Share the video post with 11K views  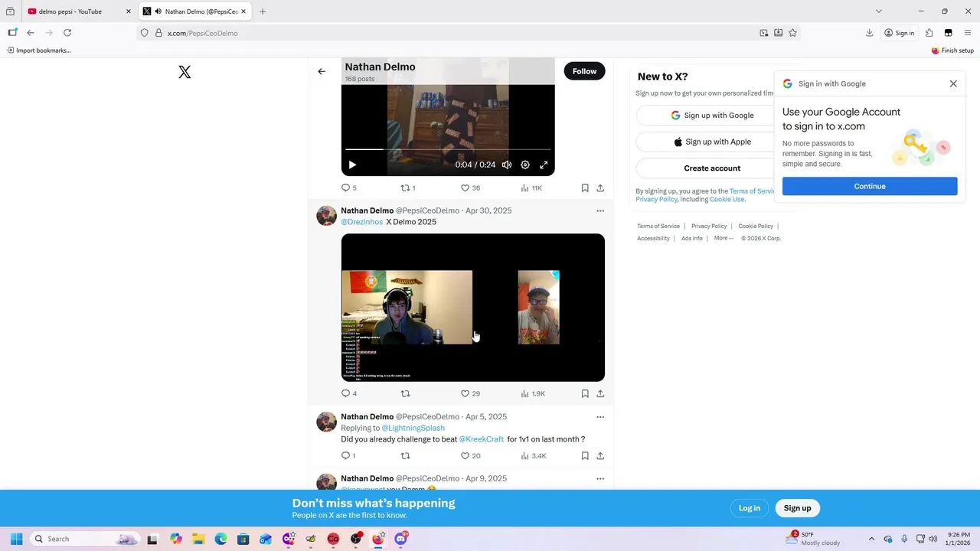[600, 187]
